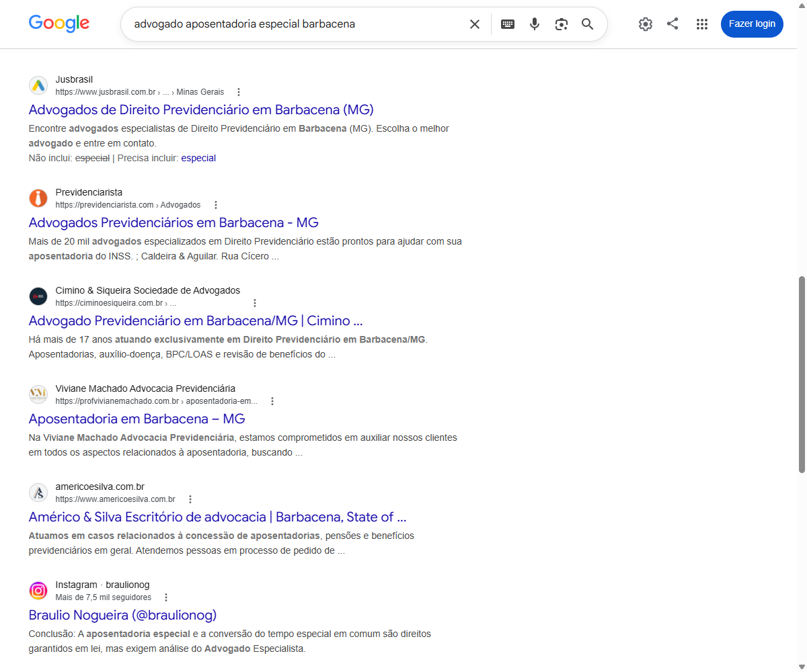The image size is (807, 672).
Task: Click the vertical page scrollbar thumb
Action: tap(801, 374)
